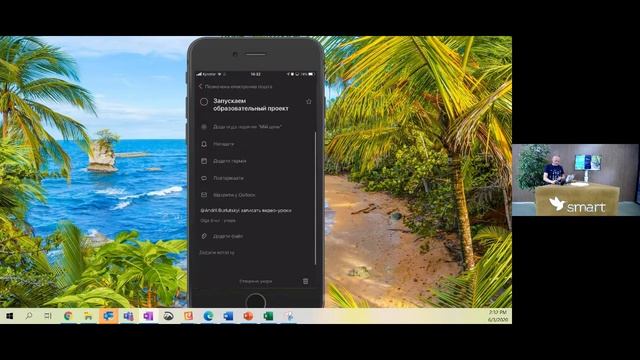
Task: Tap the Outlook envelope icon
Action: pos(204,195)
